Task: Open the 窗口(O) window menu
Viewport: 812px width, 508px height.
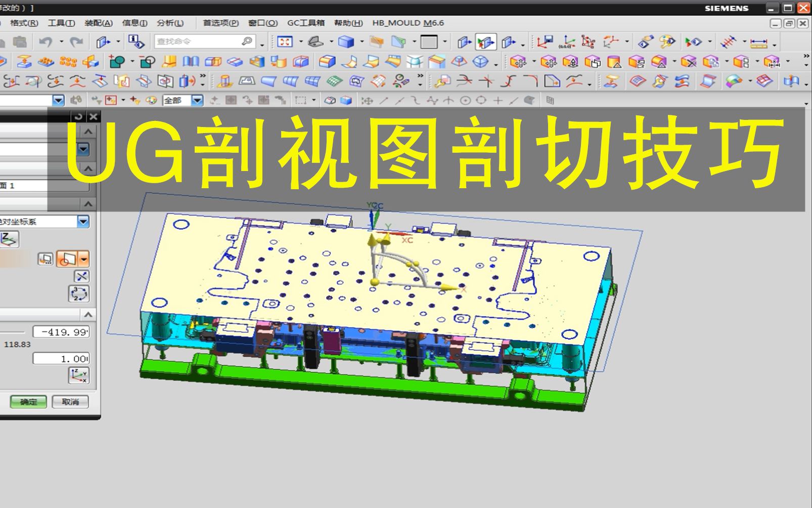Action: [x=263, y=23]
